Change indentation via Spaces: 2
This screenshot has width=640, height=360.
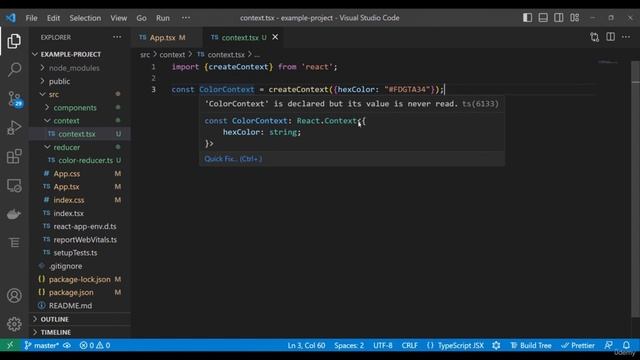coord(349,345)
